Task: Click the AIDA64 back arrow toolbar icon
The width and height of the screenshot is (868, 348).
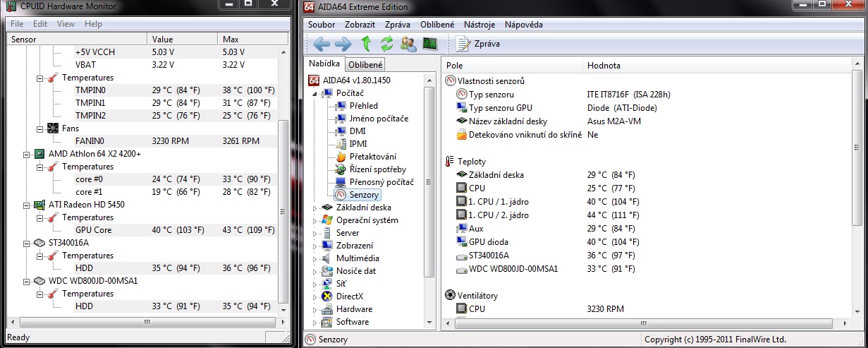Action: pyautogui.click(x=322, y=44)
